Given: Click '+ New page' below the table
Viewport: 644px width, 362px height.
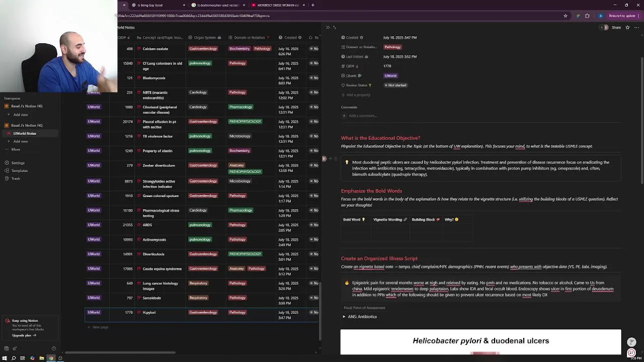Looking at the screenshot, I should (x=98, y=327).
